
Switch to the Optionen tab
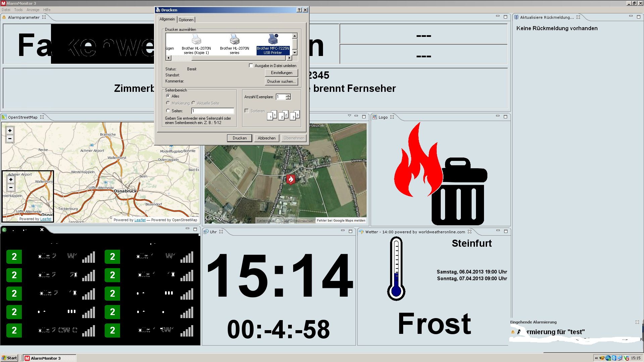(x=186, y=20)
